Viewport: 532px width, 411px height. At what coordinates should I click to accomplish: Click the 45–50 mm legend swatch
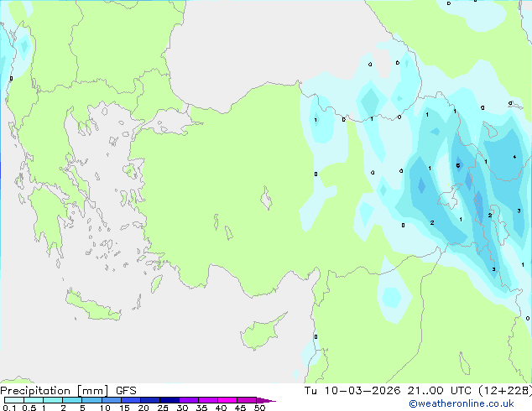point(247,400)
